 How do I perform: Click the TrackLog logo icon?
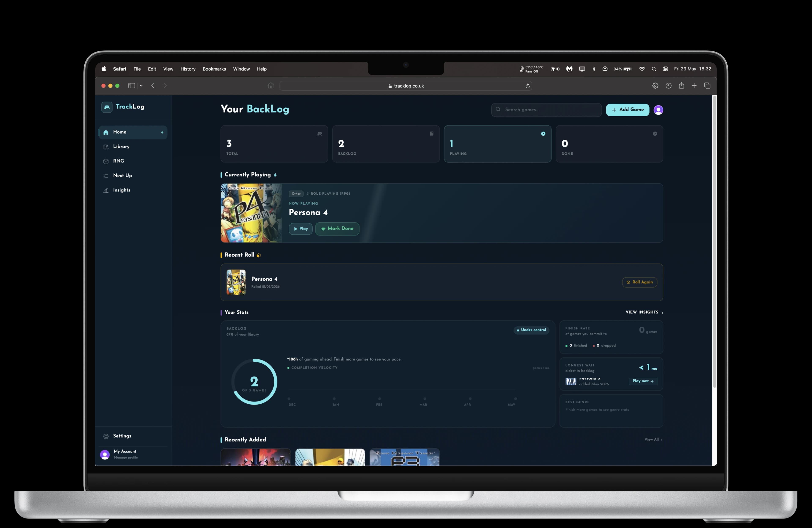107,107
